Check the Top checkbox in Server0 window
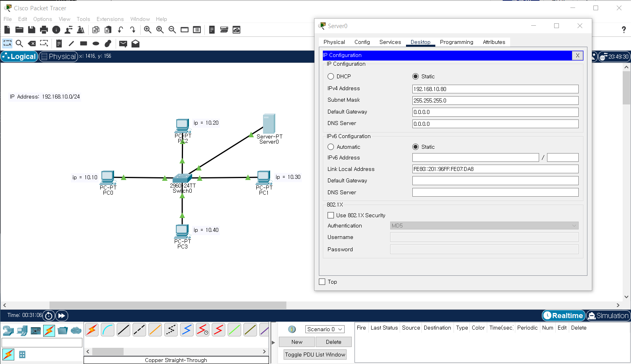Viewport: 631px width, 364px height. (322, 282)
